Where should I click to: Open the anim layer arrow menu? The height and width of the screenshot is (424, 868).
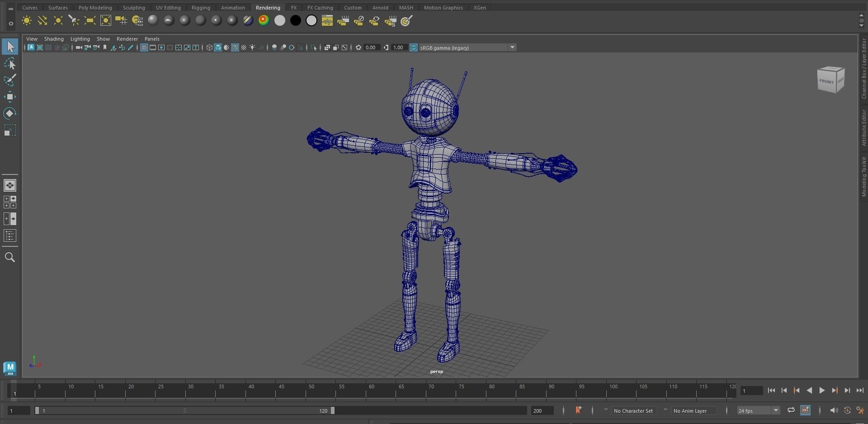pos(665,410)
